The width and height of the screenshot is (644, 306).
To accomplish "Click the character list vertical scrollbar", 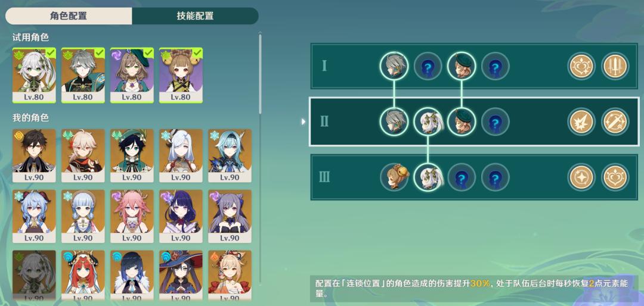I will [260, 74].
